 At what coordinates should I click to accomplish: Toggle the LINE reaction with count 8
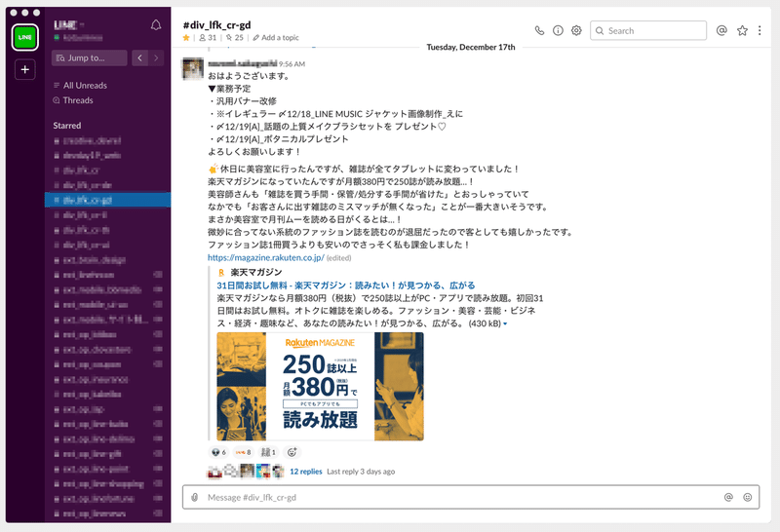(x=243, y=452)
